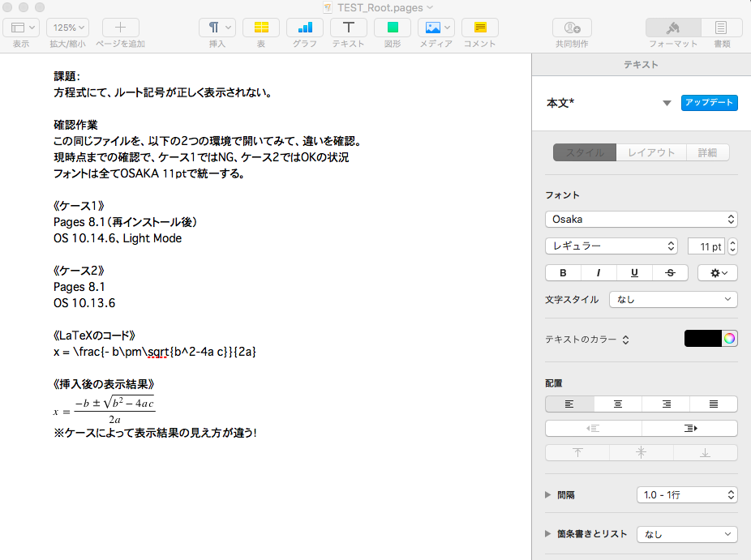
Task: Toggle italic formatting button
Action: (x=599, y=273)
